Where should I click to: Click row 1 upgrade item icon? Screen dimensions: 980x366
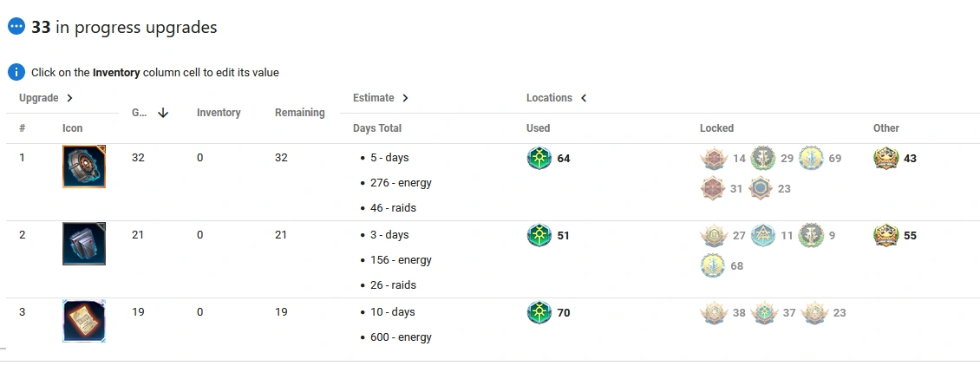[84, 167]
